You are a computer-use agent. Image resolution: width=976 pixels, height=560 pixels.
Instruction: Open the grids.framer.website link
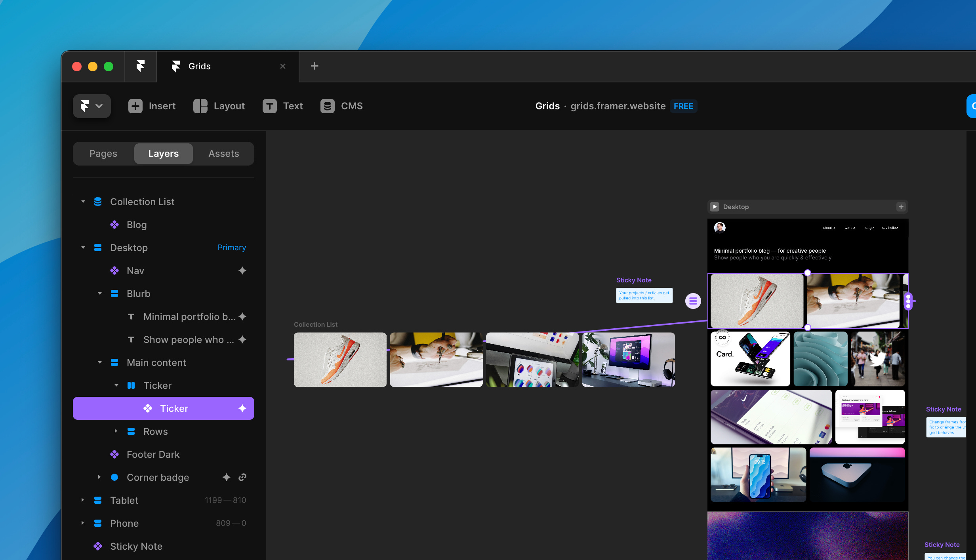(x=618, y=106)
